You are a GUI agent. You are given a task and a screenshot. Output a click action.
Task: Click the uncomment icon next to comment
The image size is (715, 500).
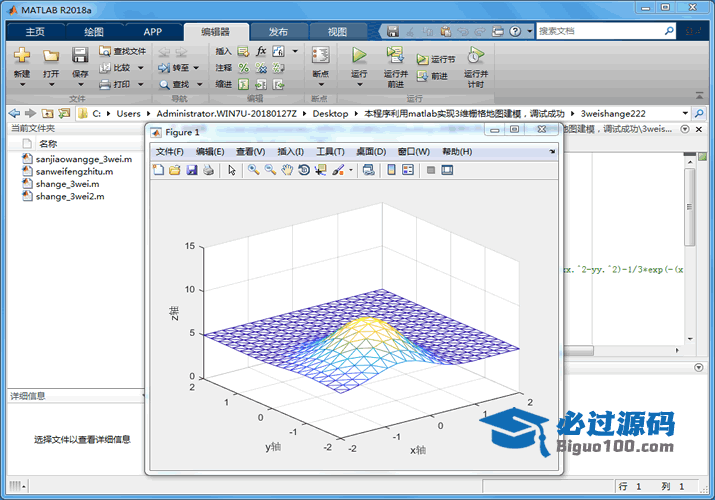click(261, 68)
